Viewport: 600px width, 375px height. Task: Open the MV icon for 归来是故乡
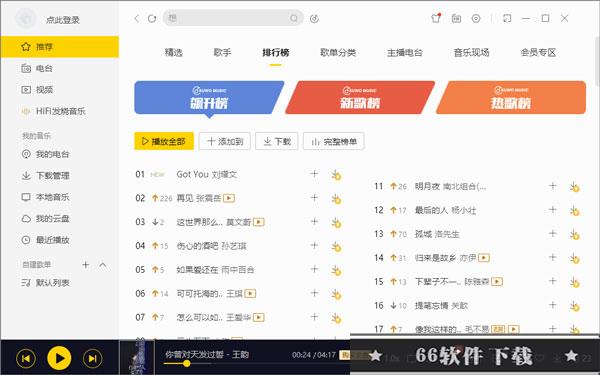click(484, 258)
